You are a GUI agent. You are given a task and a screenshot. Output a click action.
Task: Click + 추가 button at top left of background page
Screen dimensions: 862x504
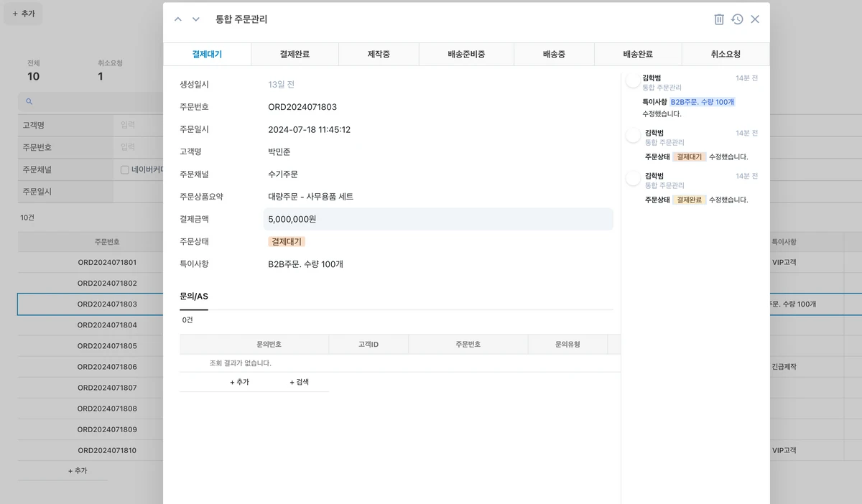(x=23, y=14)
